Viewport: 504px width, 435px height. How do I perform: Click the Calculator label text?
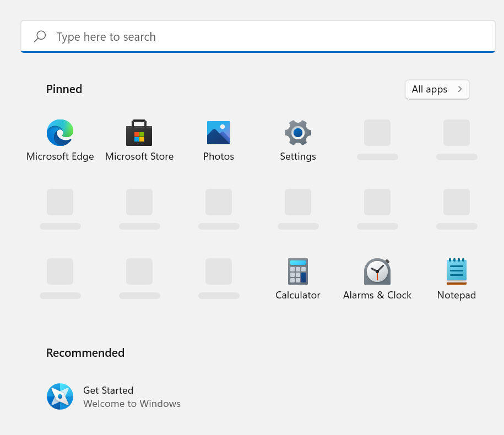[298, 295]
